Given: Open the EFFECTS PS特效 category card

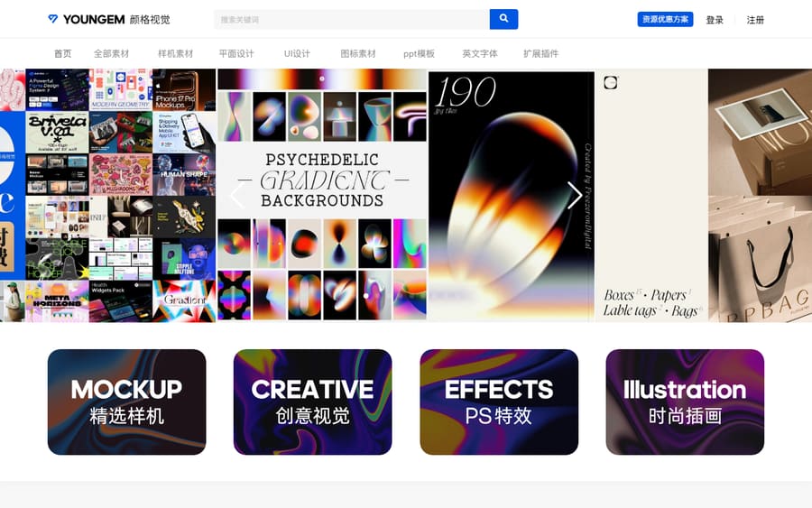Looking at the screenshot, I should (499, 402).
